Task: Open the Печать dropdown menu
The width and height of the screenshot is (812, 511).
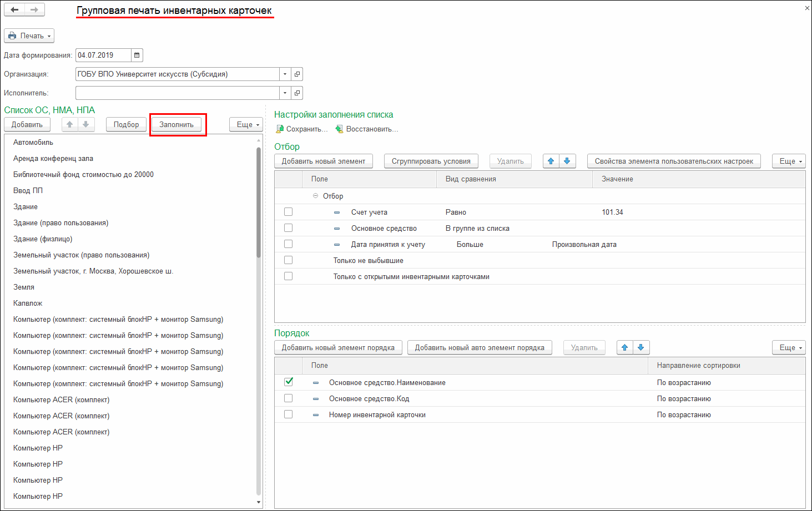Action: coord(29,36)
